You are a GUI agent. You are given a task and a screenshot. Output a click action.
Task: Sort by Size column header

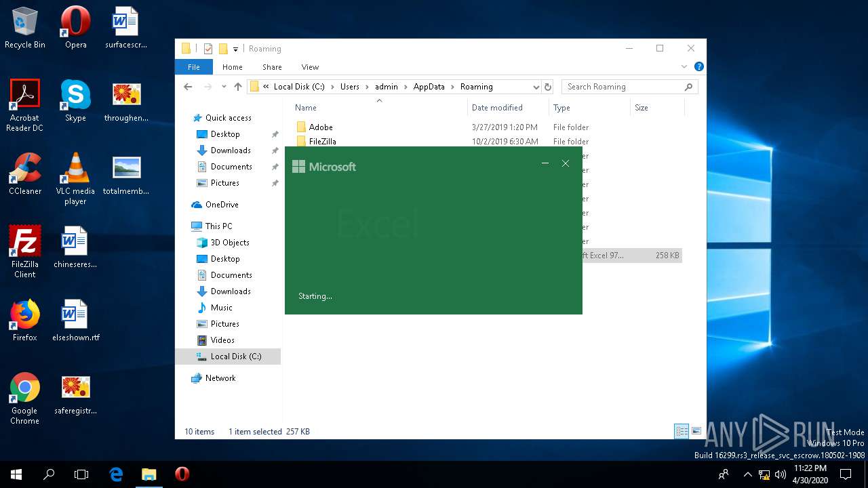(x=657, y=108)
